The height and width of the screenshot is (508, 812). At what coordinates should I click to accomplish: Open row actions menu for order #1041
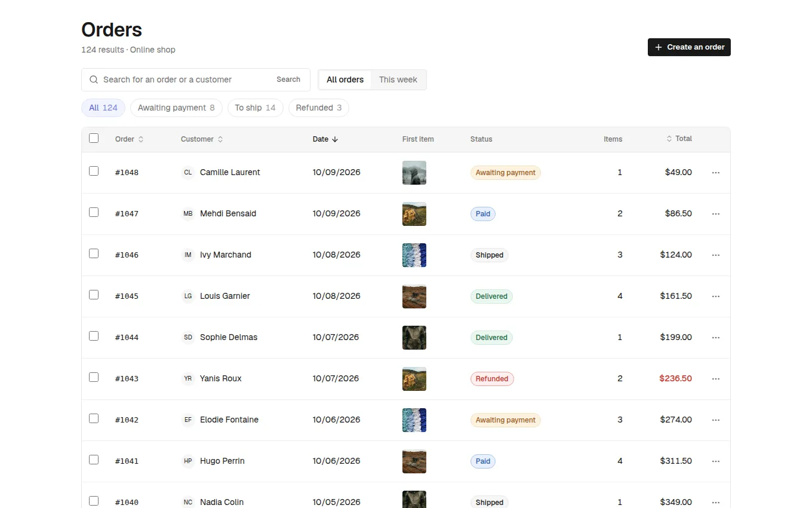[716, 461]
